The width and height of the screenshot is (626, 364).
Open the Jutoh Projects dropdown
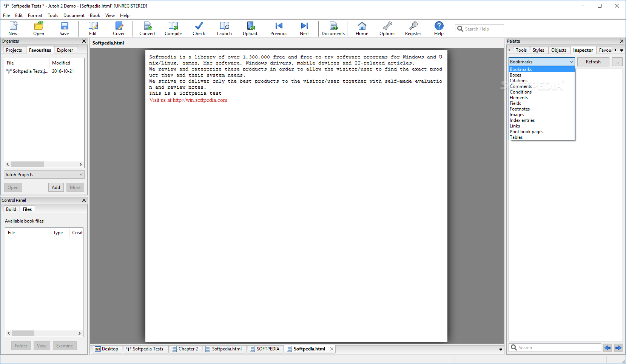[44, 175]
